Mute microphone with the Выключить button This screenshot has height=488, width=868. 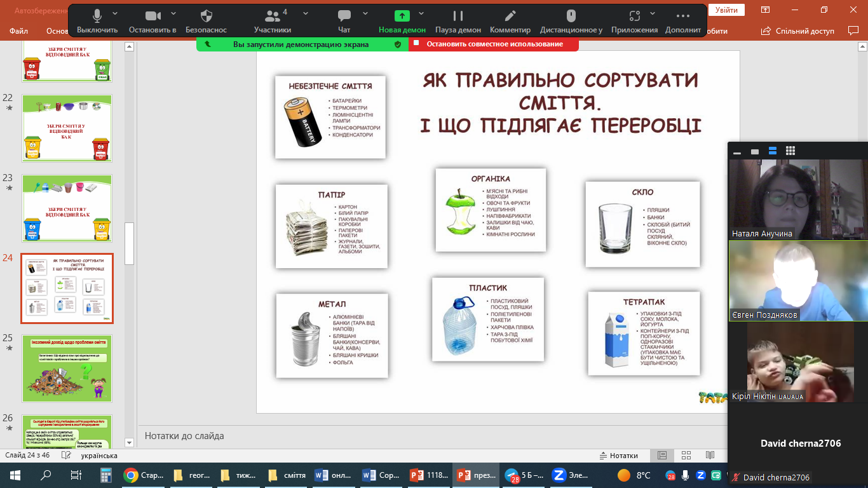click(97, 22)
